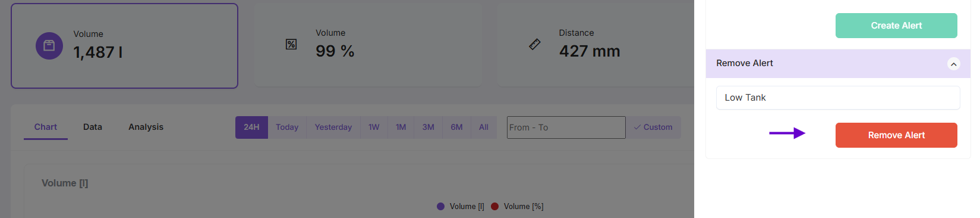Choose the 3M time range
The image size is (980, 218).
428,127
